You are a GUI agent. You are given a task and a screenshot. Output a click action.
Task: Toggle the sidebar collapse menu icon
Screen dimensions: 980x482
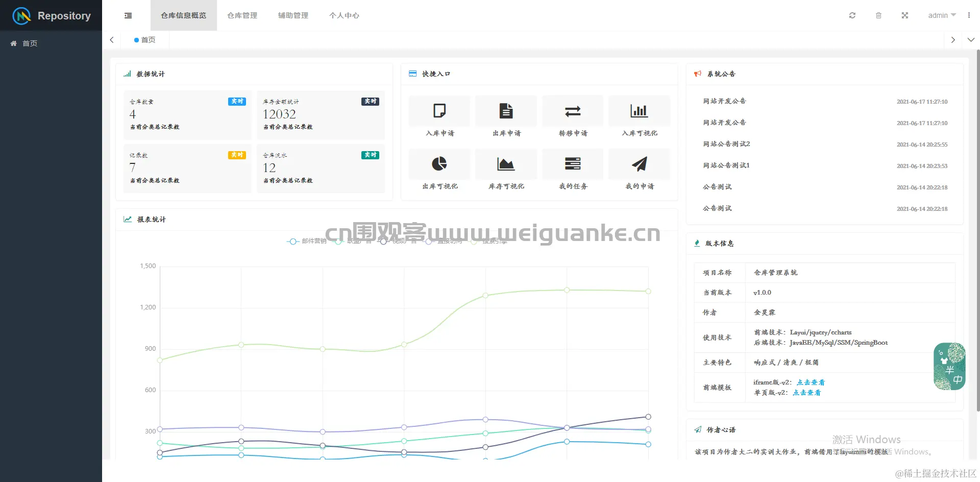click(128, 15)
